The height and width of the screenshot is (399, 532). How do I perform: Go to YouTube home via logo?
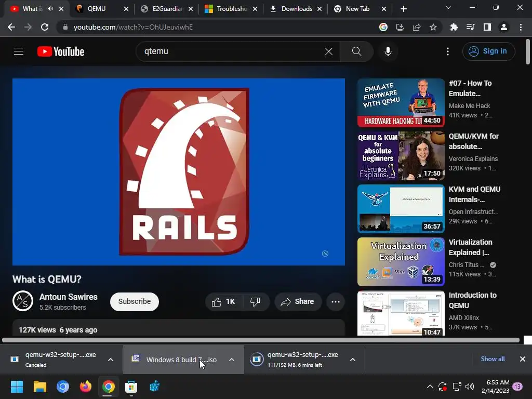click(x=61, y=51)
